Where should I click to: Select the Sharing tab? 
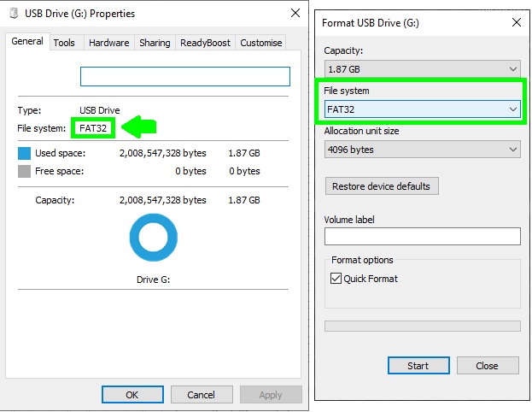coord(155,43)
